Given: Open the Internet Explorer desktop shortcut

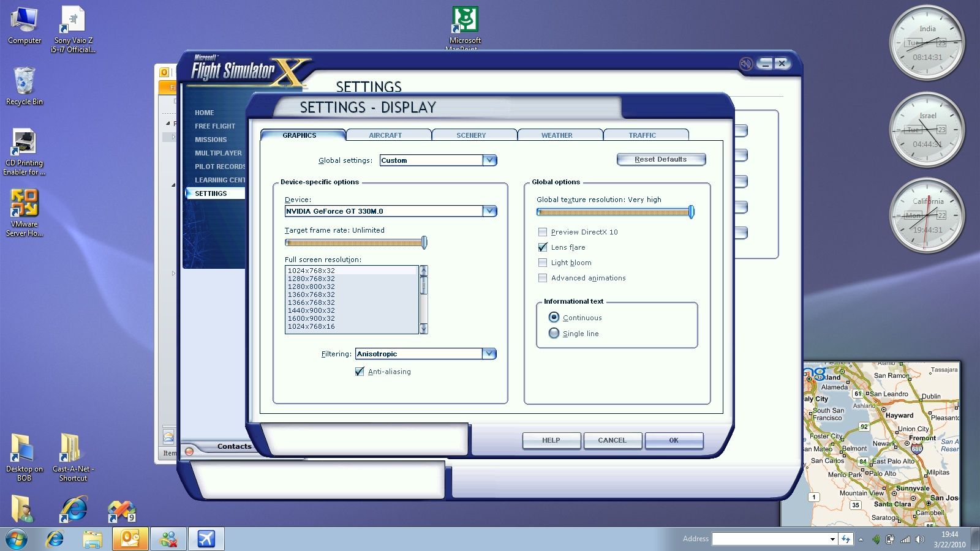Looking at the screenshot, I should pyautogui.click(x=73, y=509).
